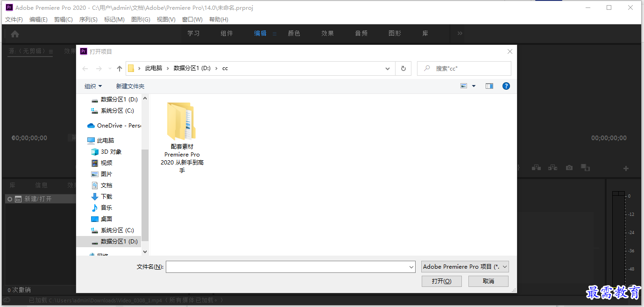The height and width of the screenshot is (307, 644).
Task: Click the 打开(O) button
Action: tap(441, 281)
